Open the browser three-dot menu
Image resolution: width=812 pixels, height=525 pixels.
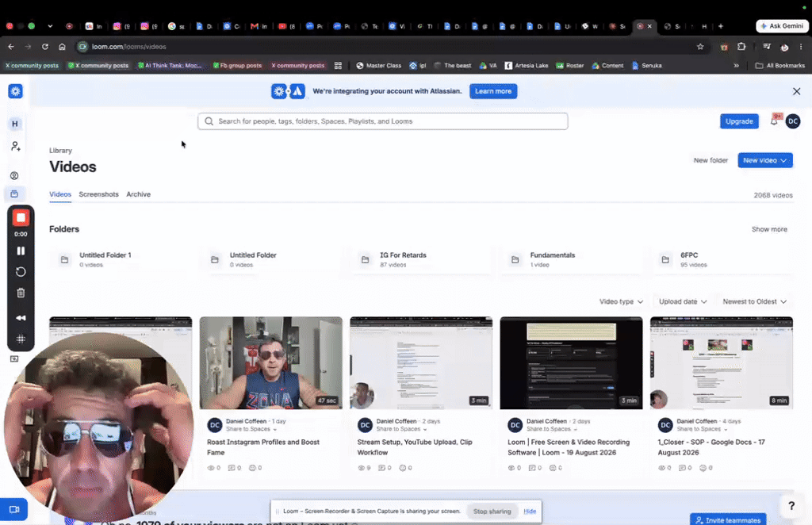(x=801, y=47)
